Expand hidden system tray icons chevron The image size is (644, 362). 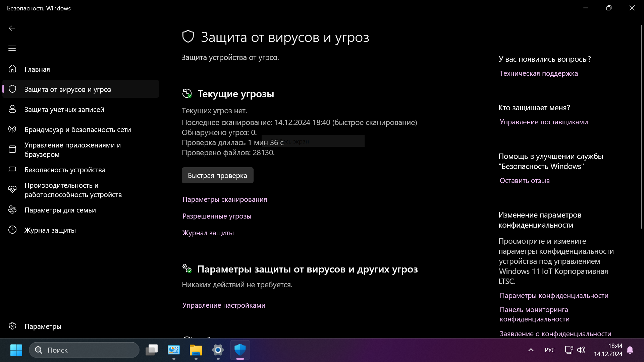pos(531,350)
